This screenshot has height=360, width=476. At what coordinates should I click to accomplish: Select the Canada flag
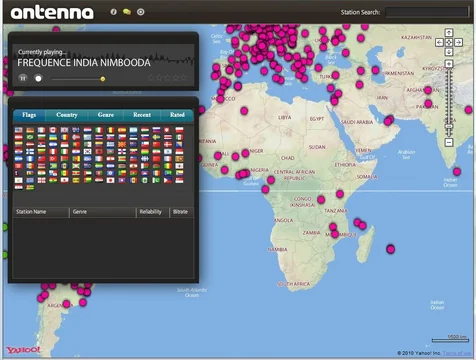[x=53, y=130]
